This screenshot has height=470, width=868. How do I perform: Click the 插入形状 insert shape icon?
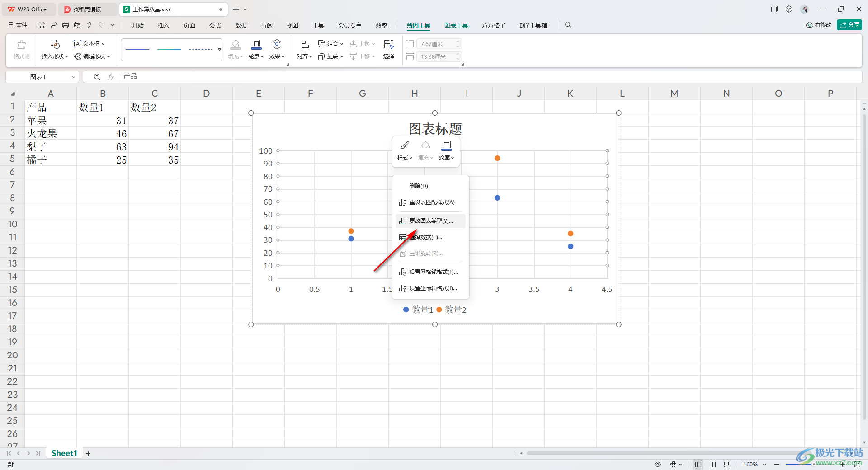55,44
